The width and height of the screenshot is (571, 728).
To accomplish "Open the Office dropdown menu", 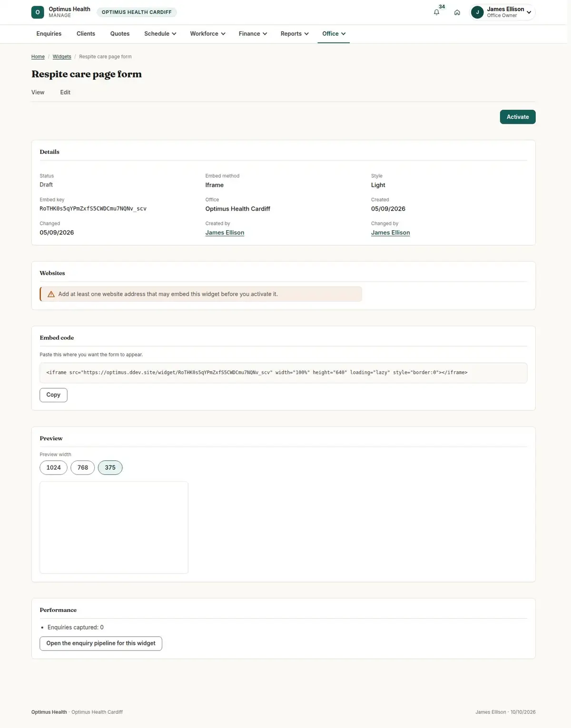I will [334, 34].
